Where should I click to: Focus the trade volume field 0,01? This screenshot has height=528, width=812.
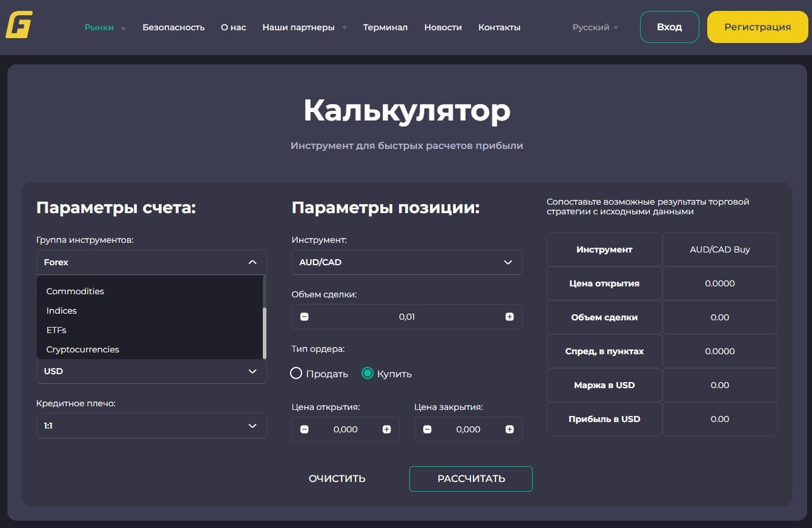tap(406, 317)
